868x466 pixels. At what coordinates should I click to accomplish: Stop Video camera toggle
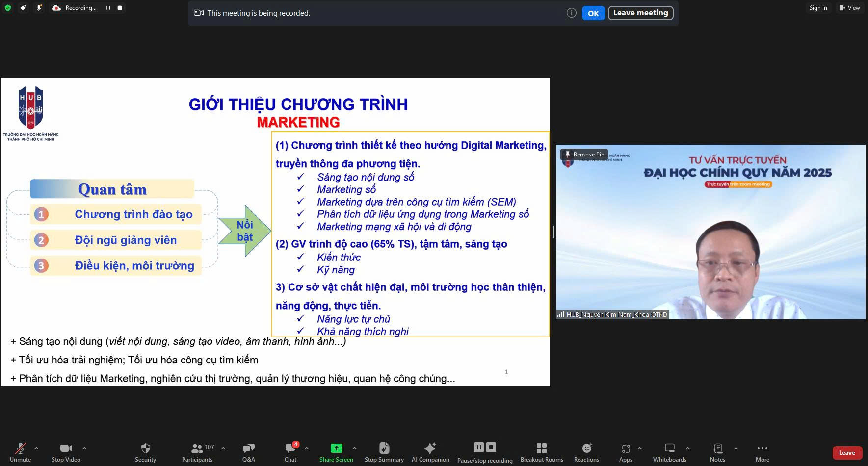point(66,452)
